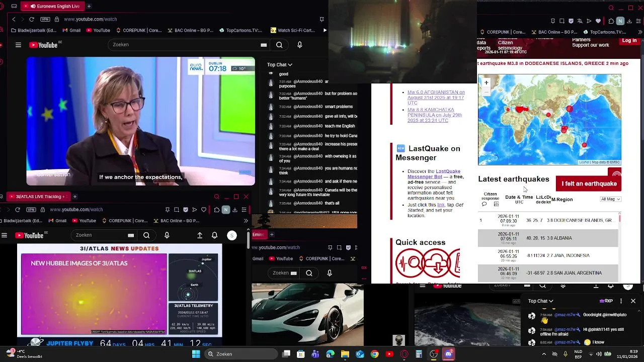Screen dimensions: 644x362
Task: Click I felt an earthquake button
Action: [589, 184]
